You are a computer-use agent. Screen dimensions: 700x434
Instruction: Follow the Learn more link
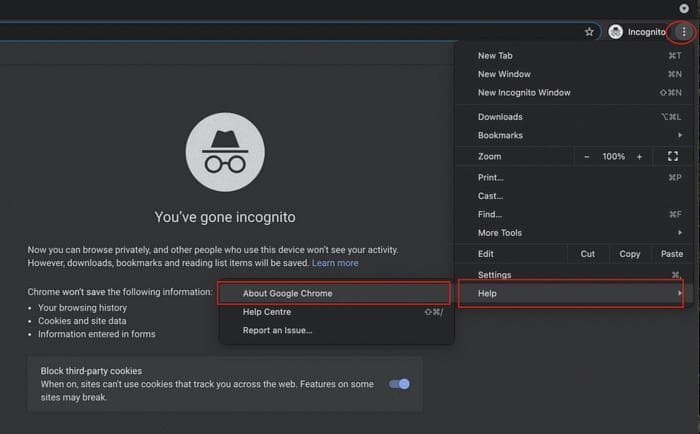[x=335, y=263]
